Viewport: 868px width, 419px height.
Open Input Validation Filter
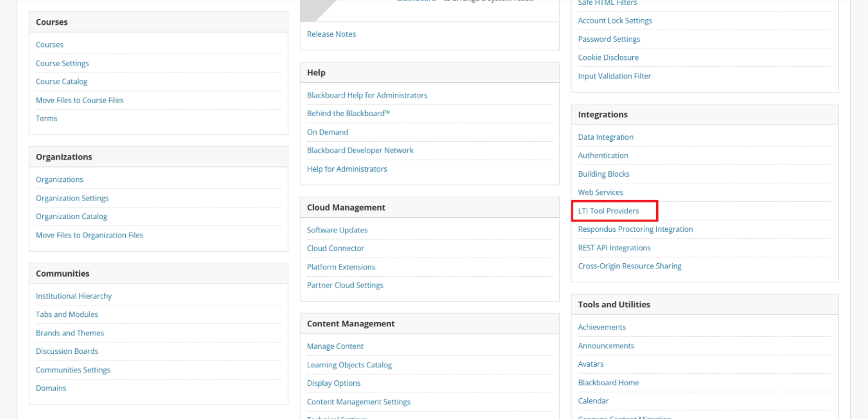614,76
